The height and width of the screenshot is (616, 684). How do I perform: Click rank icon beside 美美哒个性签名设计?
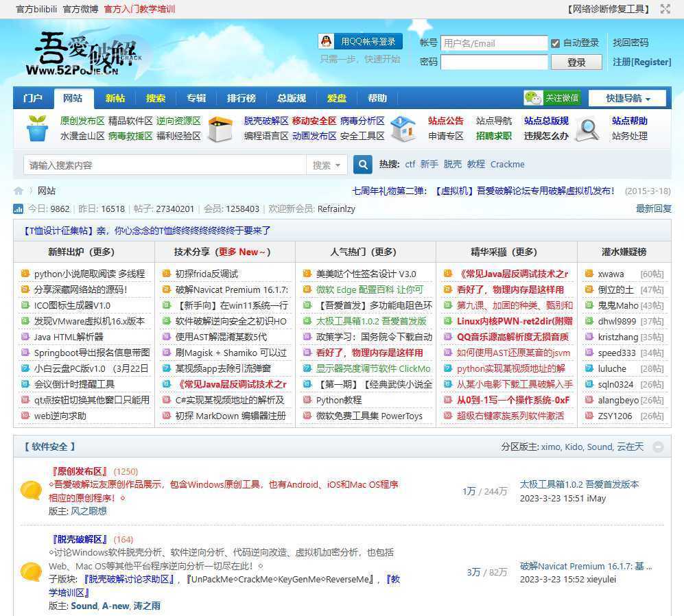pyautogui.click(x=307, y=274)
